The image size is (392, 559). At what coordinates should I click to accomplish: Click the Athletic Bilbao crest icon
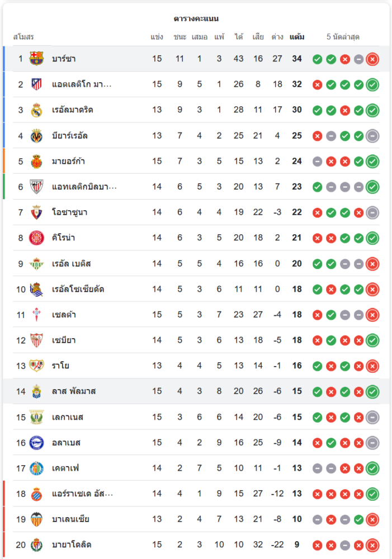(x=36, y=187)
